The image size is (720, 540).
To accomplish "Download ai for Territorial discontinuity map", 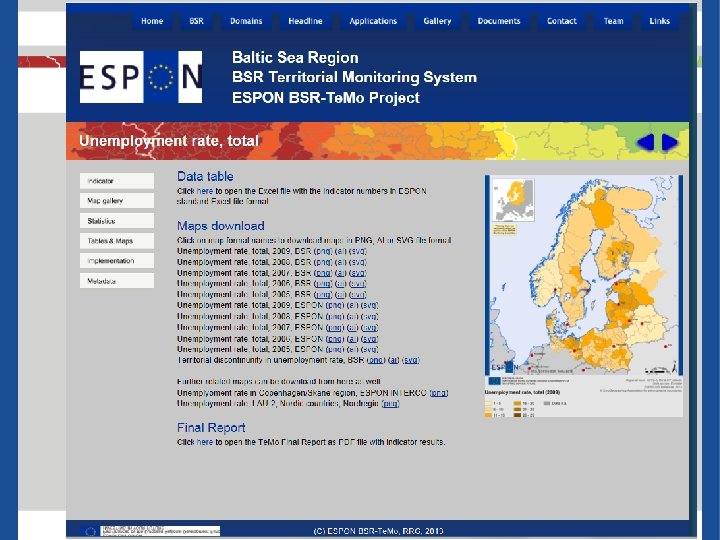I will 394,360.
